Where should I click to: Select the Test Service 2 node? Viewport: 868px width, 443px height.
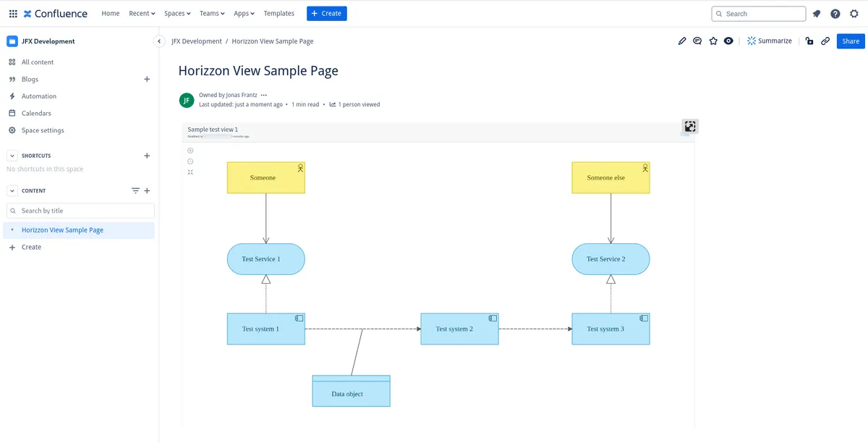(x=610, y=259)
